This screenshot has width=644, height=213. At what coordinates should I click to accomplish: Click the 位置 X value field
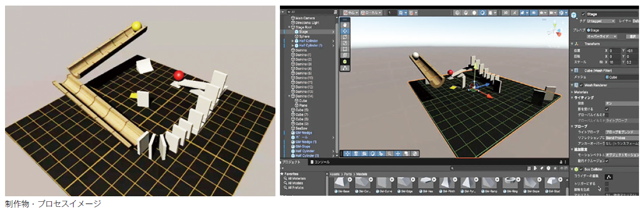coord(614,51)
